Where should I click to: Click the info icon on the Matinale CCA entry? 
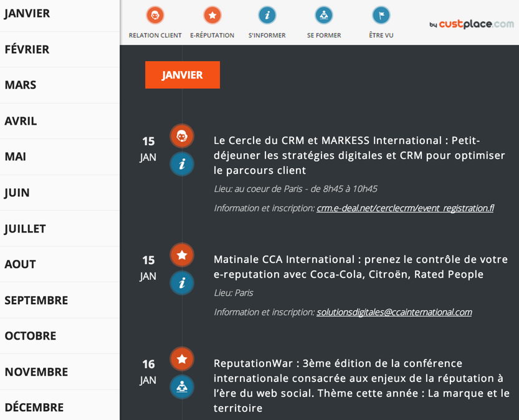click(x=181, y=283)
